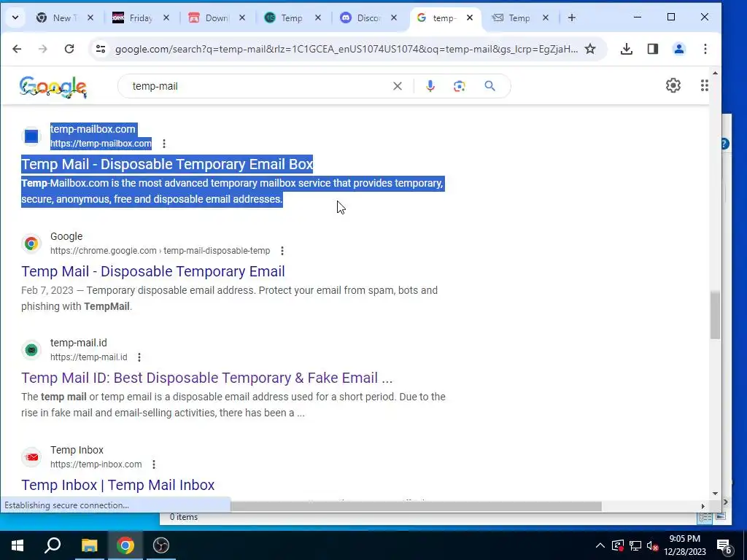Open File Explorer from the taskbar
The width and height of the screenshot is (747, 560).
(89, 545)
